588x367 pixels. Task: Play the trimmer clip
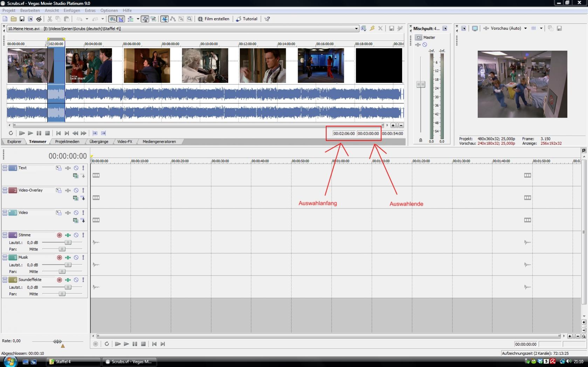pos(30,133)
